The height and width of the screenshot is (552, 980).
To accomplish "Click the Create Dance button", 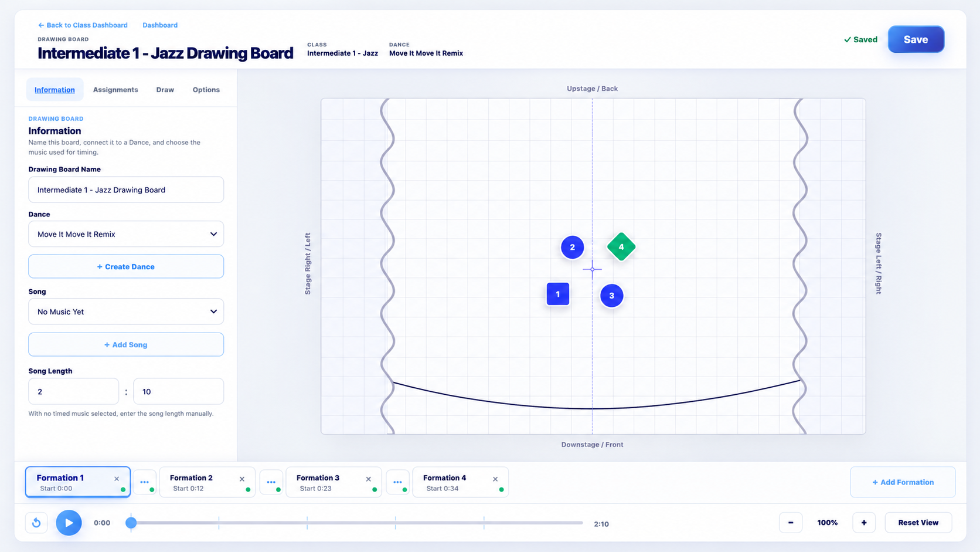I will point(126,266).
